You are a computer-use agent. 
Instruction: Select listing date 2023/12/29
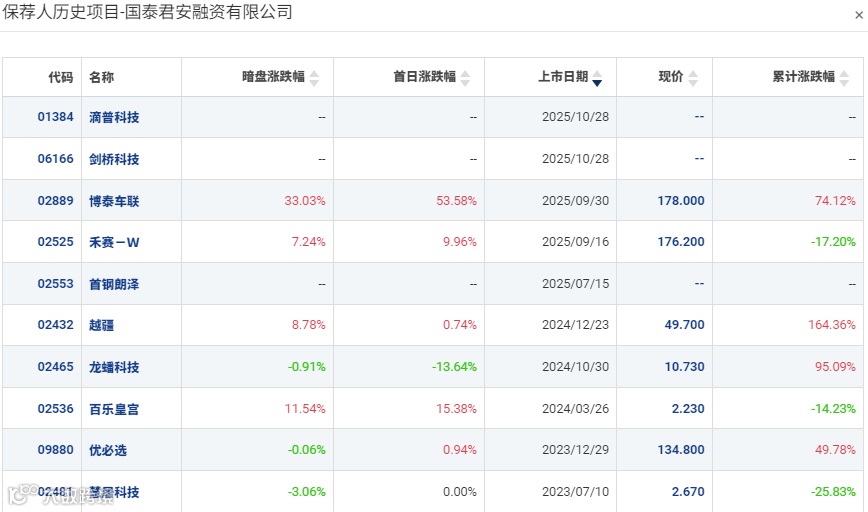coord(575,450)
